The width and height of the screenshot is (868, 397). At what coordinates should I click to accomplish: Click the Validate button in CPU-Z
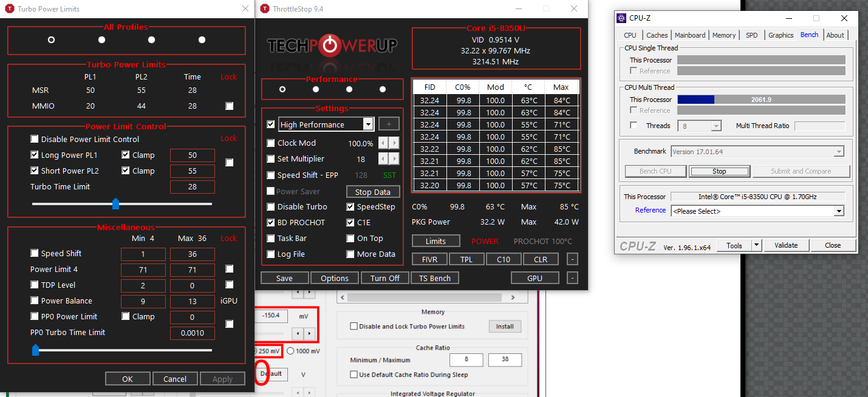point(786,245)
